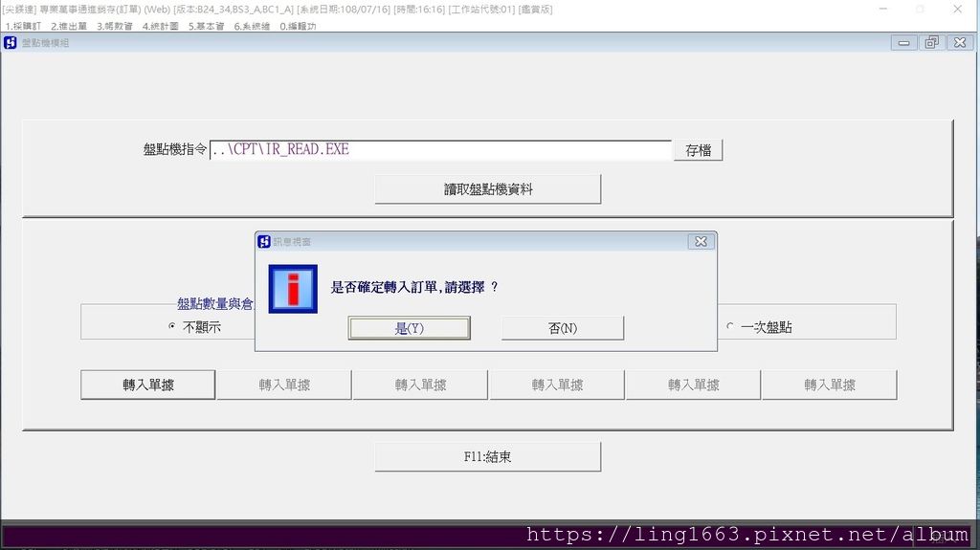
Task: Minimize the 盤點機模組 inner window
Action: (903, 42)
